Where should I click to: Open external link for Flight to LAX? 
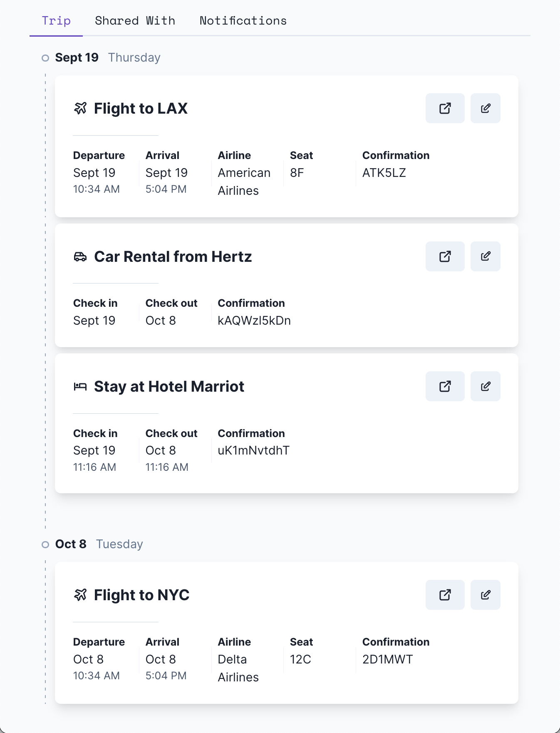click(445, 108)
